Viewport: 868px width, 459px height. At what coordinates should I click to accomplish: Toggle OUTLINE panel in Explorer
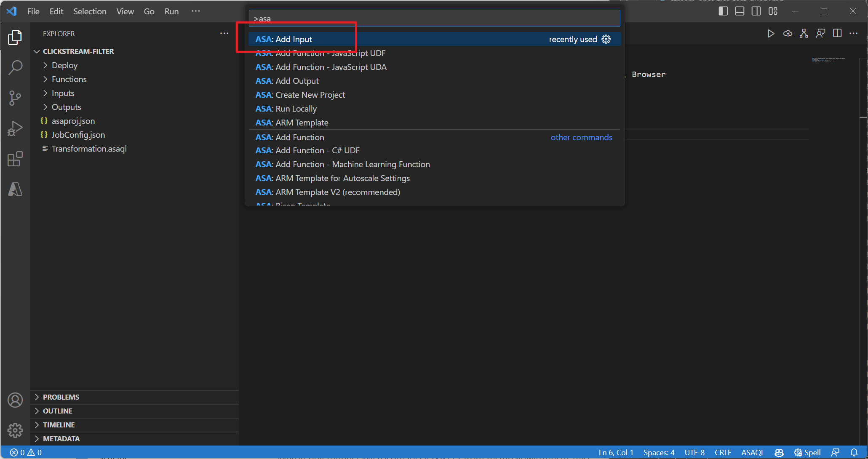click(x=57, y=410)
